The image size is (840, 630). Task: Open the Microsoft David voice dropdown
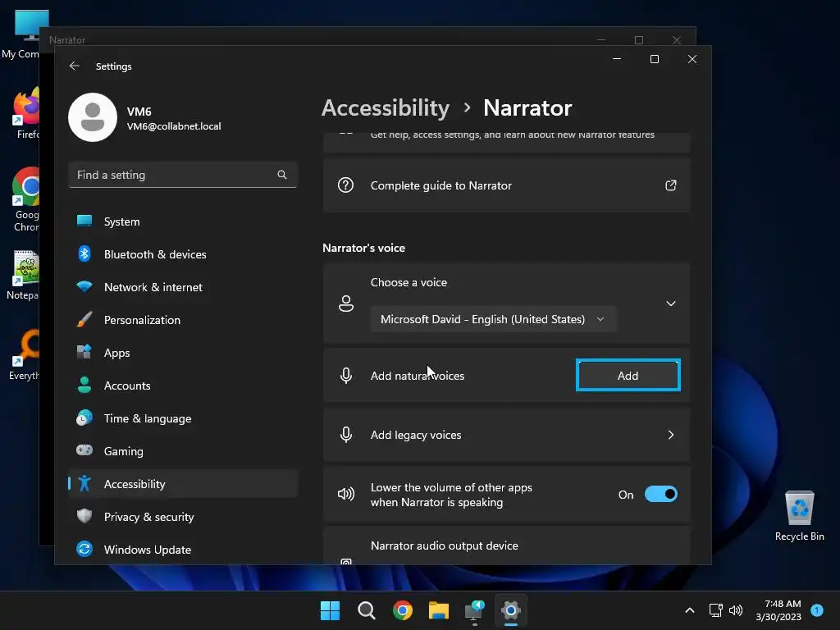point(493,319)
